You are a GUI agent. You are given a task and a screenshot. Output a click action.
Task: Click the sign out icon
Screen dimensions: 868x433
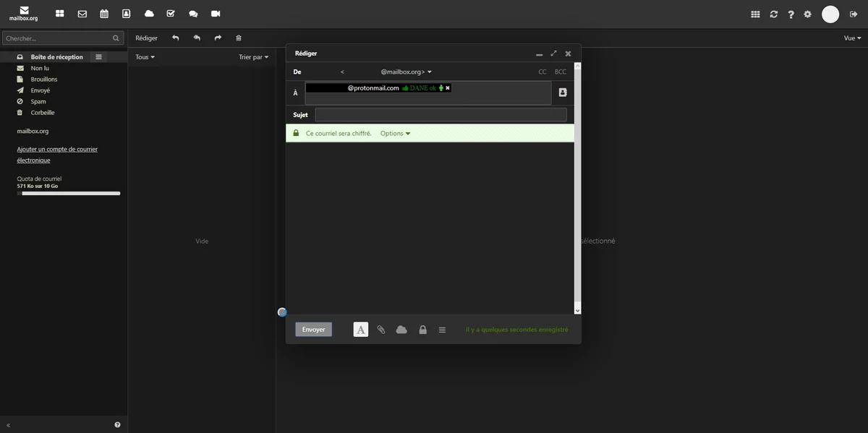tap(854, 14)
